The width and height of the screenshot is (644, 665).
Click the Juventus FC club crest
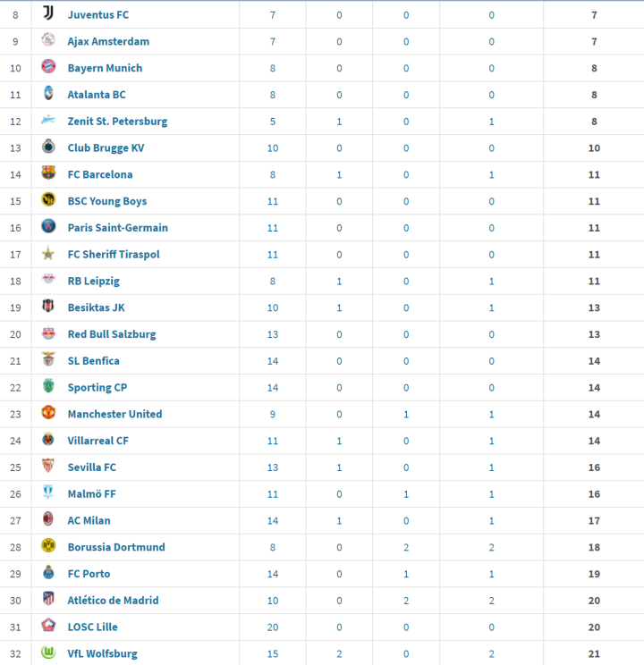click(x=48, y=14)
